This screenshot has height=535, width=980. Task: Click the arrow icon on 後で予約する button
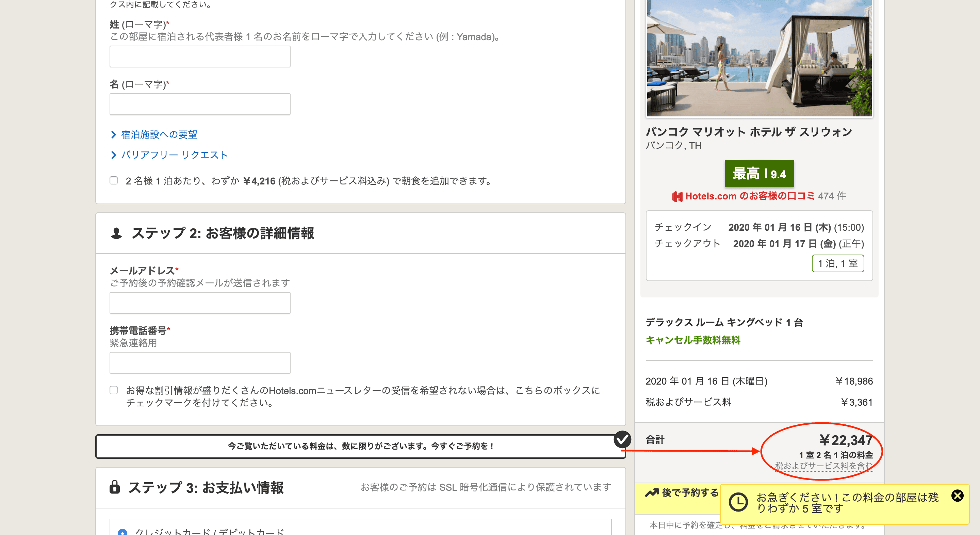click(651, 493)
